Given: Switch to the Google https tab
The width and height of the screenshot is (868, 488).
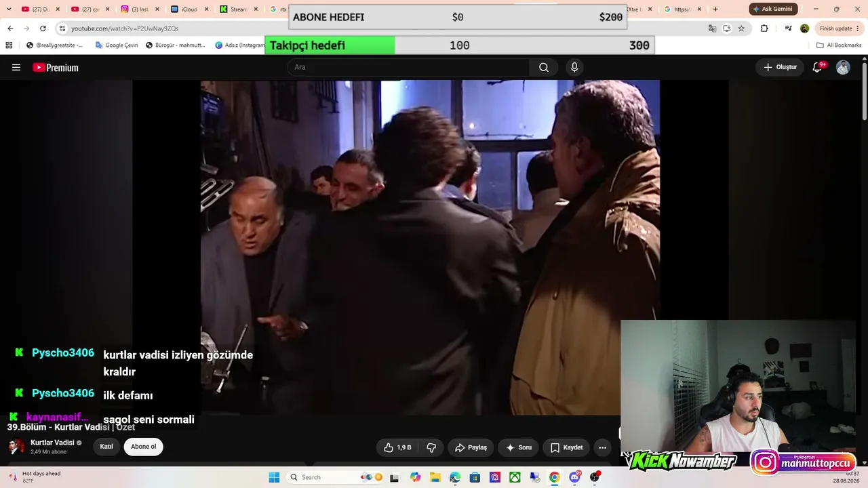Looking at the screenshot, I should 682,9.
